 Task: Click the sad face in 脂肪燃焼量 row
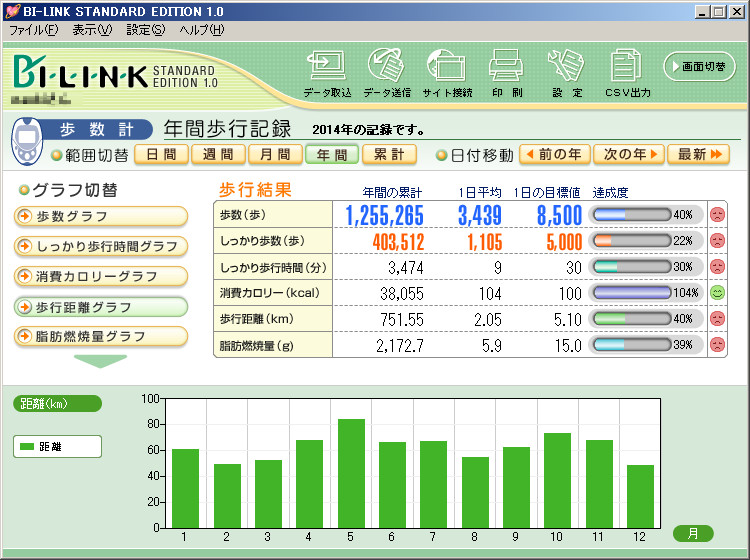click(x=717, y=344)
